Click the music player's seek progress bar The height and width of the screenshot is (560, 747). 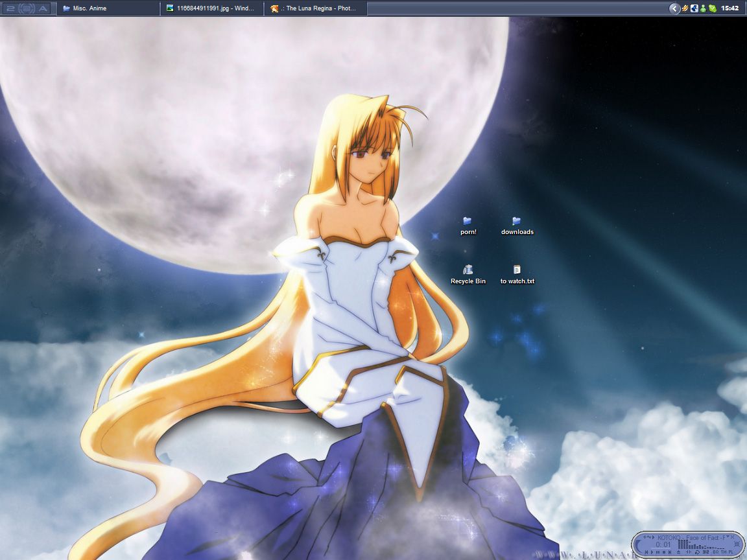[x=661, y=548]
